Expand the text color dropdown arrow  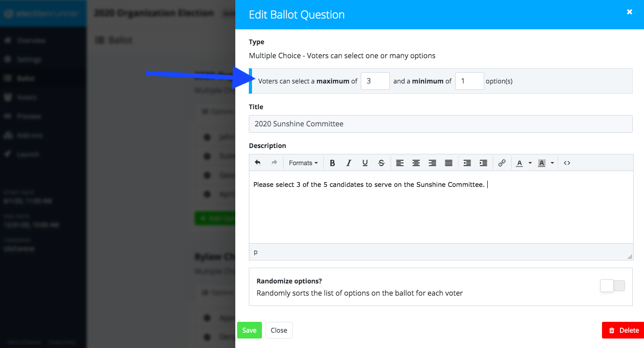tap(530, 163)
